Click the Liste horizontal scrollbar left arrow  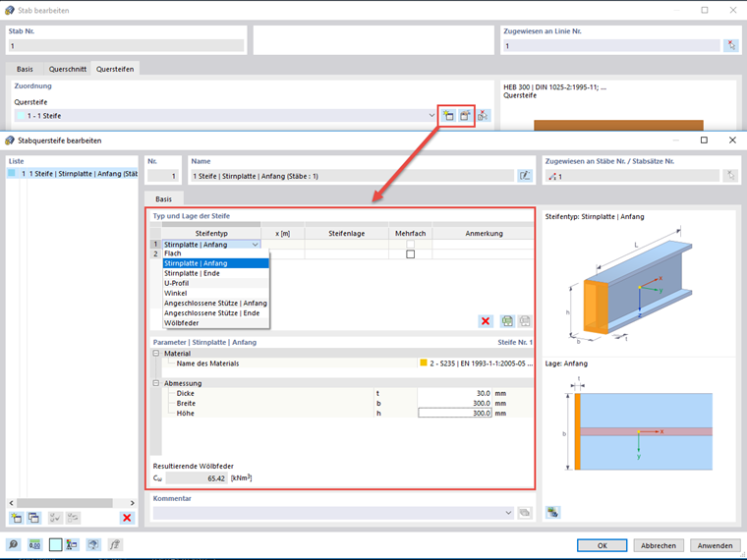point(12,503)
